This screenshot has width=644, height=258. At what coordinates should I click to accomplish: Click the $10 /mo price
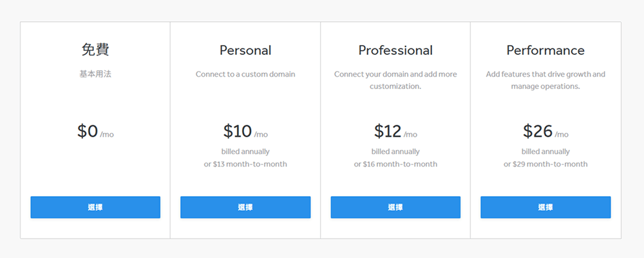point(245,132)
